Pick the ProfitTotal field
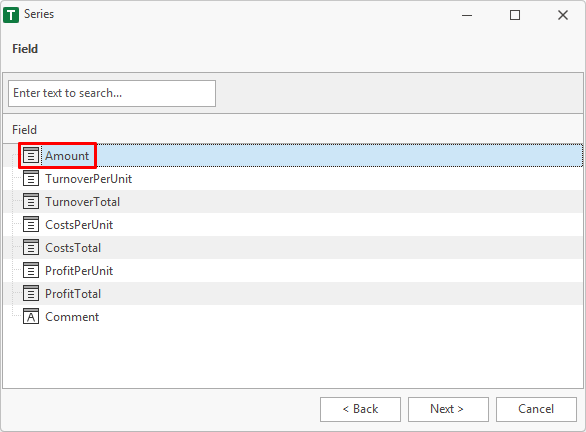This screenshot has height=432, width=586. coord(293,293)
